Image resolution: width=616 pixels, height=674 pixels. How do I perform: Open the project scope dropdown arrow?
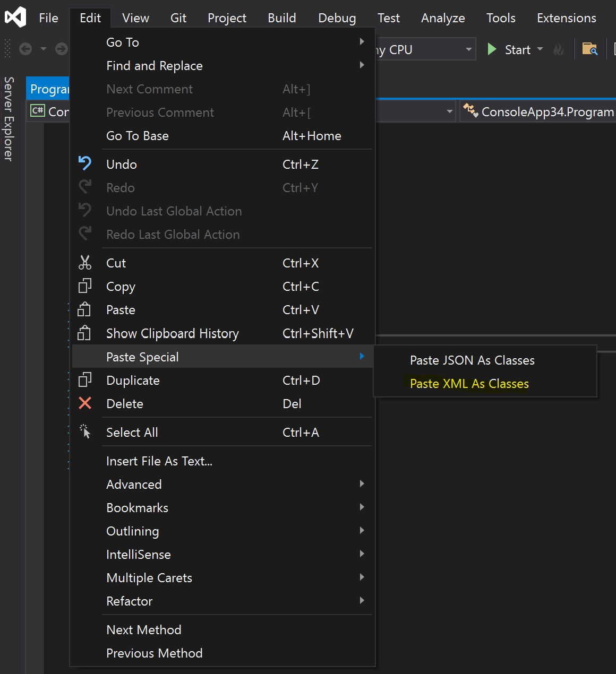(x=449, y=111)
